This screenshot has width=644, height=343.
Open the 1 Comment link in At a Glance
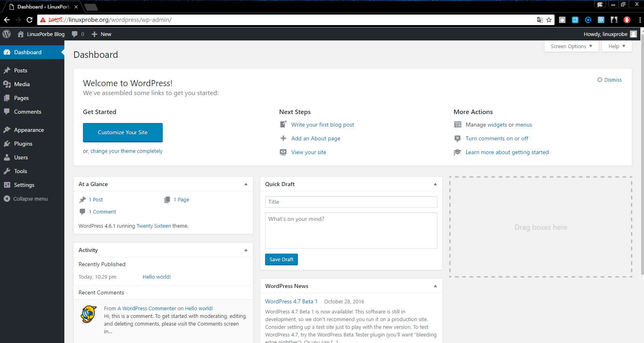[102, 212]
